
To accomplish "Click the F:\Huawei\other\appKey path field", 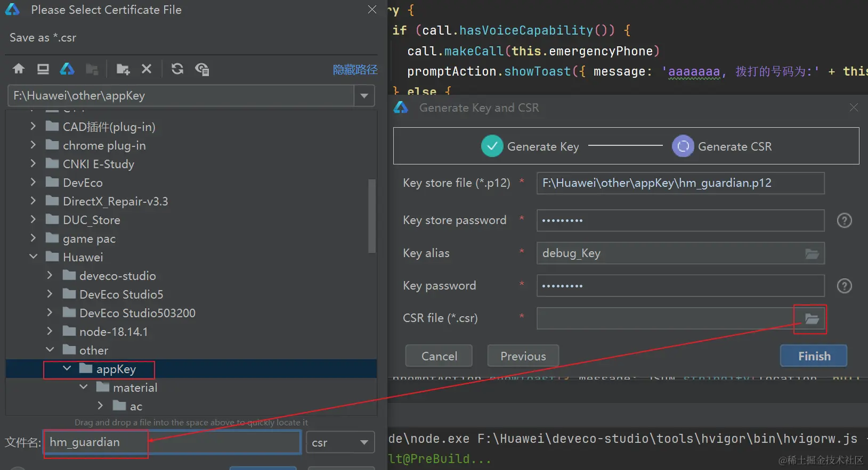I will pos(181,96).
